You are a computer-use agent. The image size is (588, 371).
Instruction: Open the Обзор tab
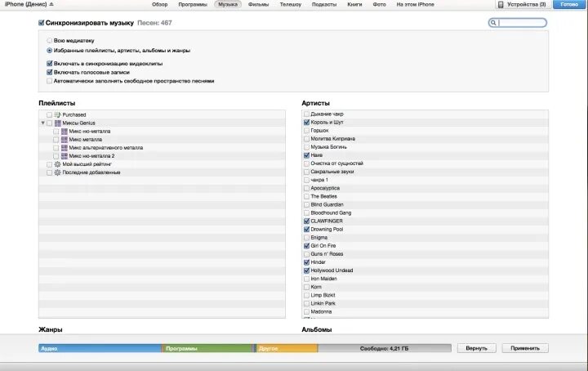coord(160,5)
